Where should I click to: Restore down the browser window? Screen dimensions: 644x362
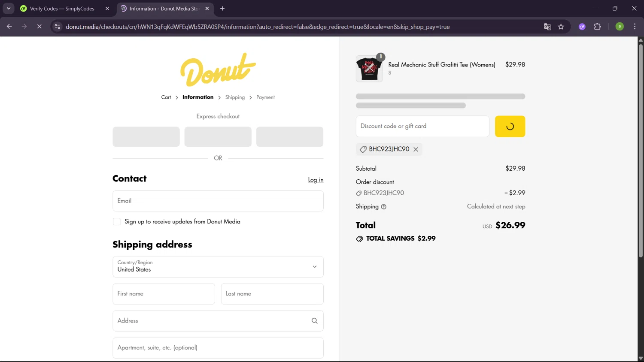615,8
